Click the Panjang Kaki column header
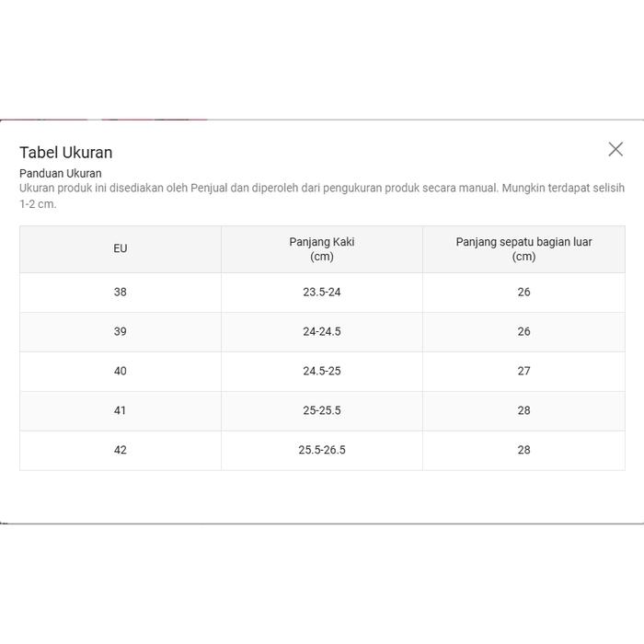The width and height of the screenshot is (644, 644). pos(322,249)
